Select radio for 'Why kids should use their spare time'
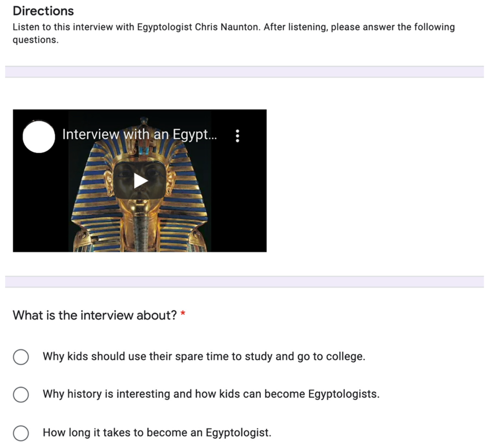Screen dimensions: 491x448 (x=21, y=357)
